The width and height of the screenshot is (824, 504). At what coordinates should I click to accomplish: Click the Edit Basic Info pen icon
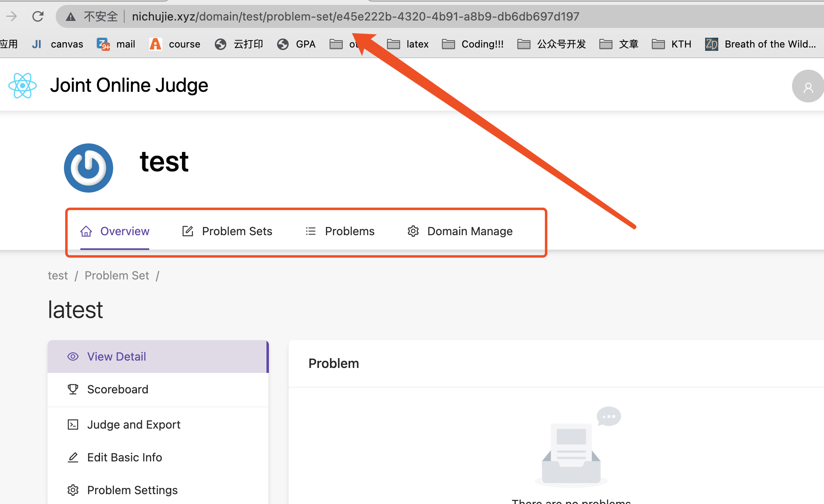click(x=73, y=457)
